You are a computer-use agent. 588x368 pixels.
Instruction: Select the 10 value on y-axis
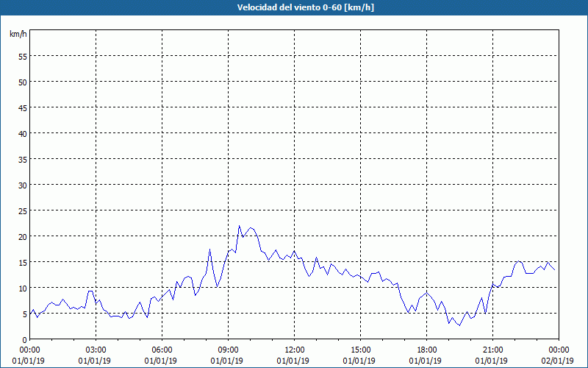23,288
